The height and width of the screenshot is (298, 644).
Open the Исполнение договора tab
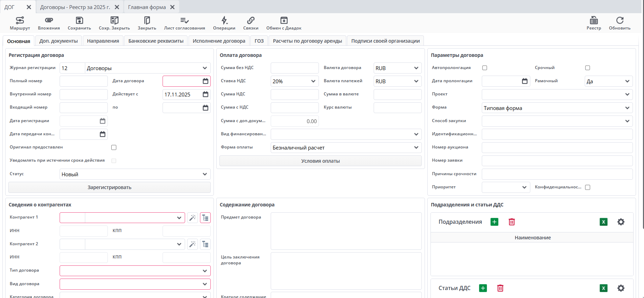(x=219, y=41)
